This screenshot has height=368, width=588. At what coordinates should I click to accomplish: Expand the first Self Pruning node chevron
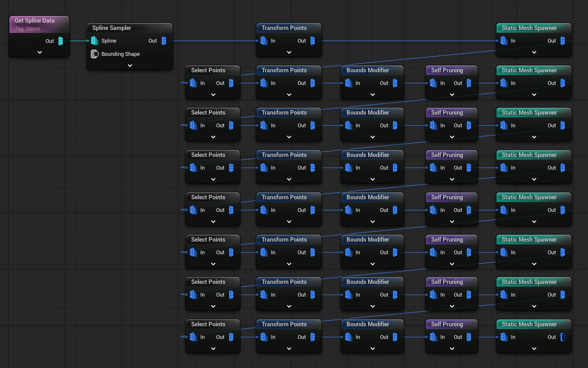coord(452,95)
